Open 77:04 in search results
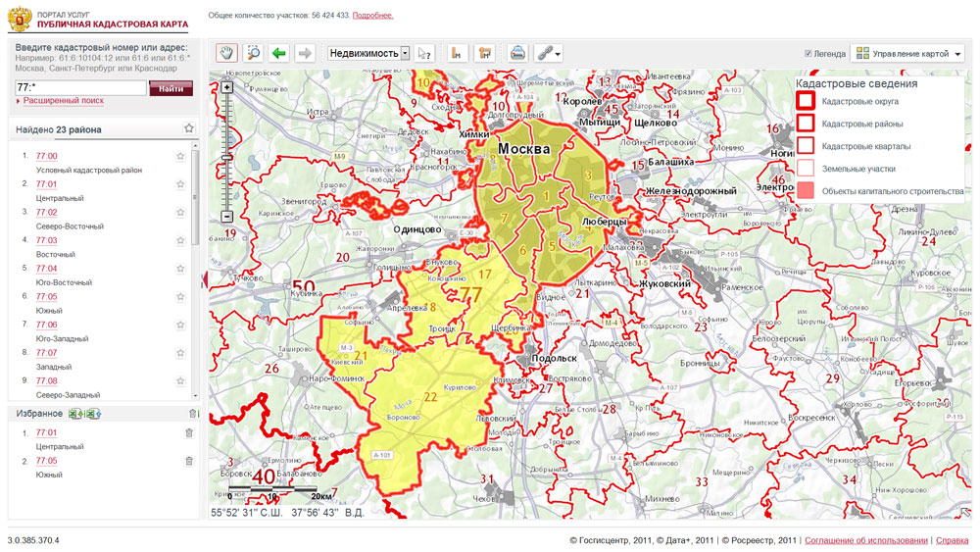Viewport: 980px width, 552px height. (46, 269)
